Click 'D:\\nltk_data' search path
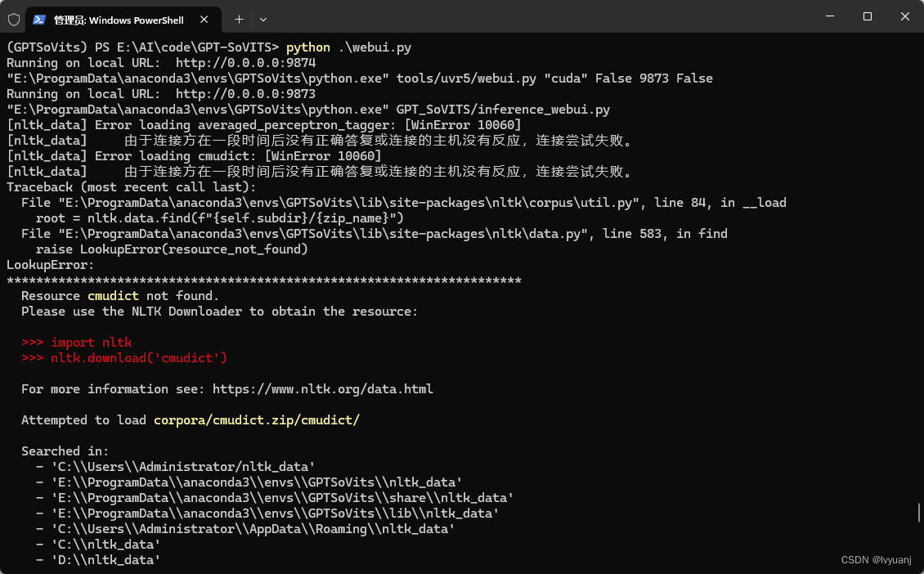 pos(105,560)
